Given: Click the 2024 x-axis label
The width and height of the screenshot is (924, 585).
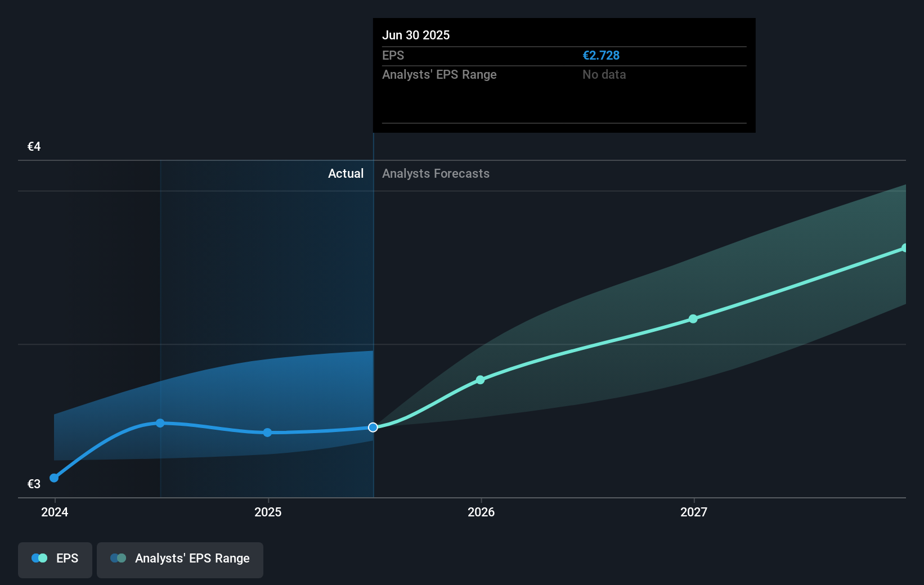Looking at the screenshot, I should click(x=54, y=512).
